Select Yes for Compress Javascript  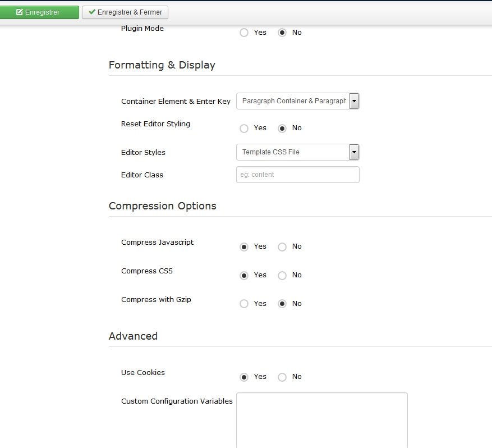tap(244, 247)
